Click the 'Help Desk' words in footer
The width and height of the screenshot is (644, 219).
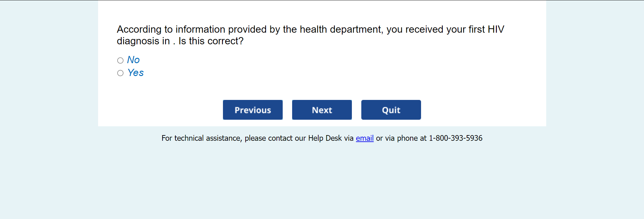325,138
